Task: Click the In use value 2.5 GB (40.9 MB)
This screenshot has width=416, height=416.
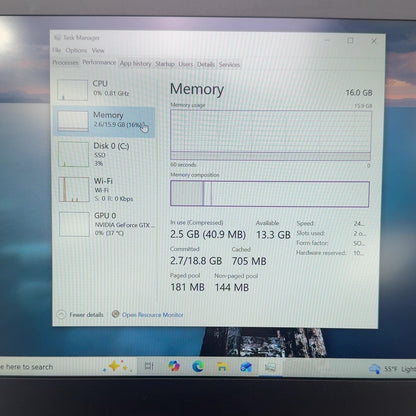Action: click(208, 234)
